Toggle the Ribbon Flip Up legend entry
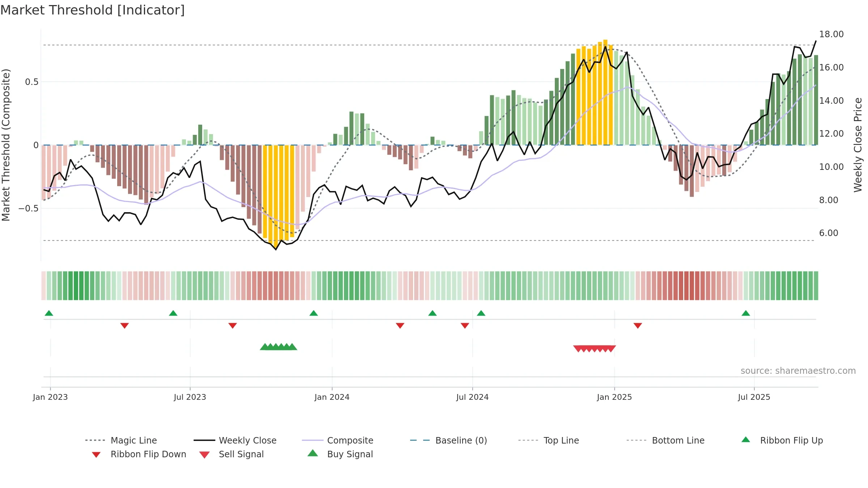The width and height of the screenshot is (868, 488). 782,440
